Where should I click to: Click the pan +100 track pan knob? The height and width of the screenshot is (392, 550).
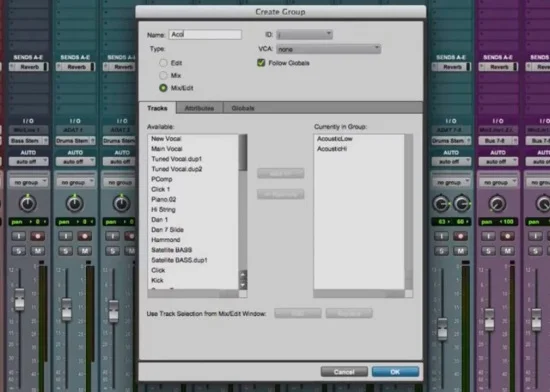(497, 203)
